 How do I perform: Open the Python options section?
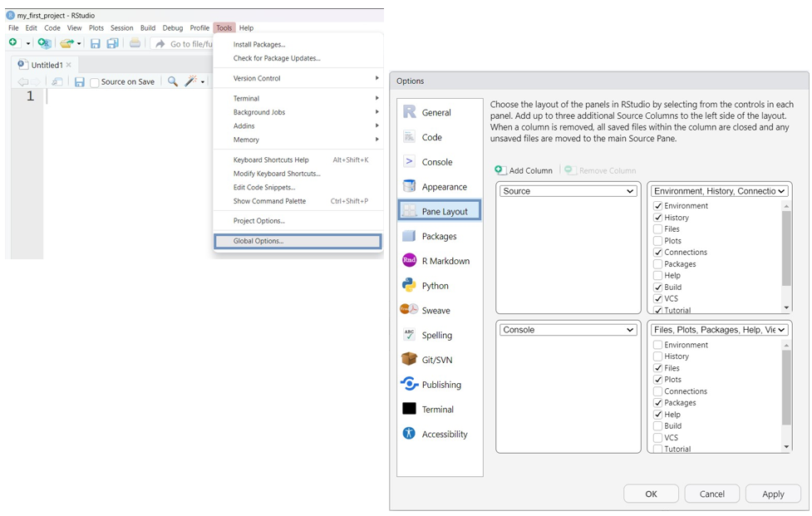click(435, 286)
